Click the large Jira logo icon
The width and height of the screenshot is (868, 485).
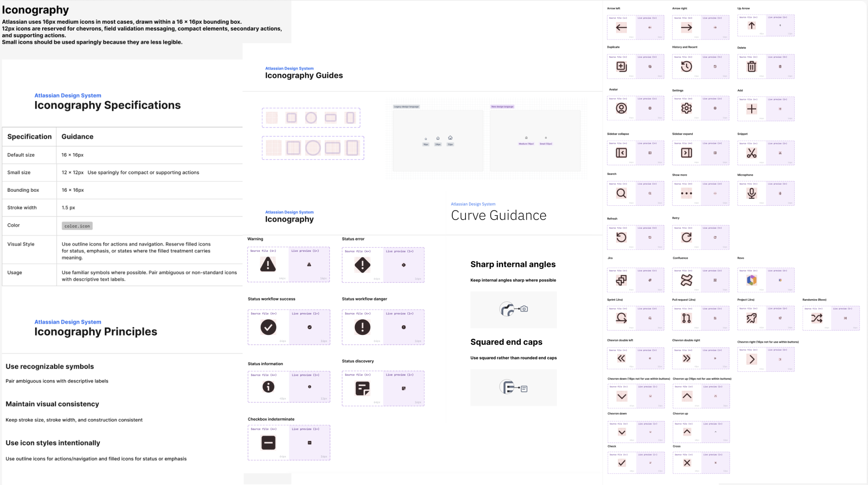click(x=621, y=280)
